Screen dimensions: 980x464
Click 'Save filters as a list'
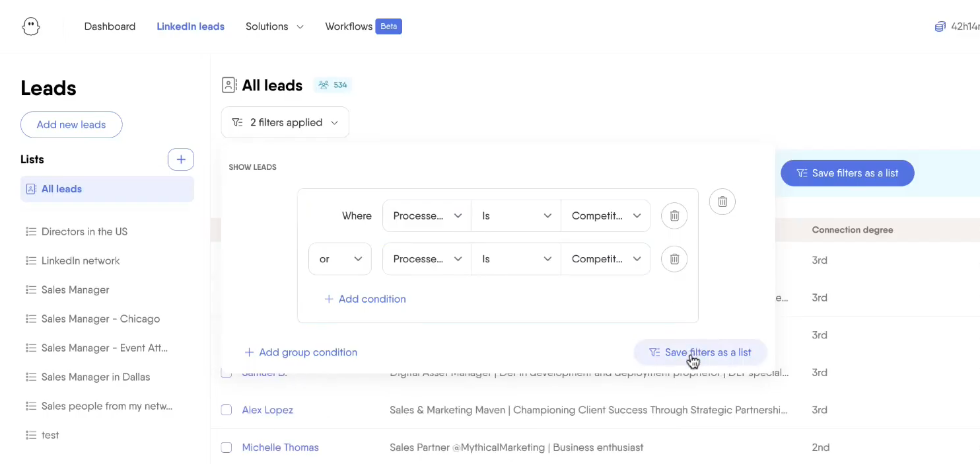700,352
